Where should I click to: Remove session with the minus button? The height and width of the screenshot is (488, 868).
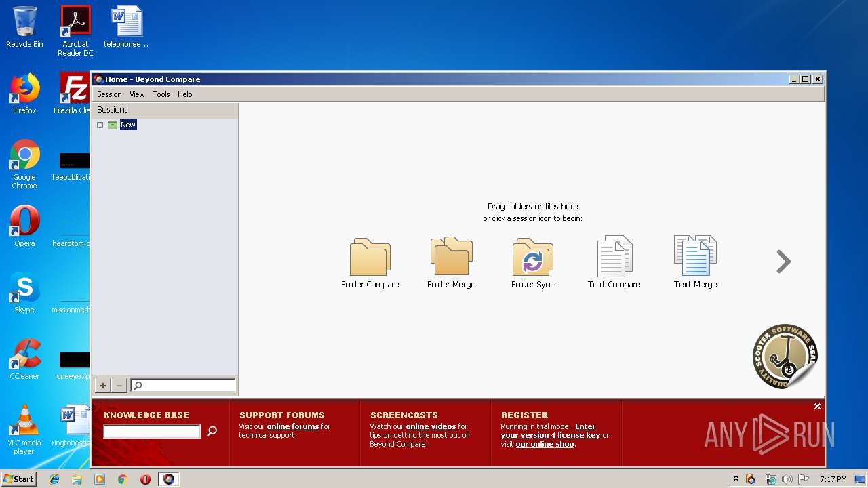[x=119, y=386]
